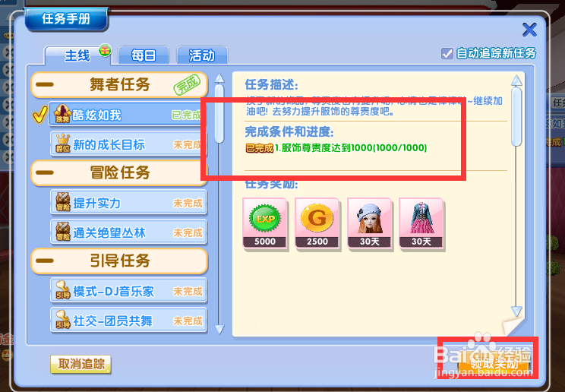This screenshot has width=565, height=392.
Task: Collapse the 引导任务 category
Action: 45,261
